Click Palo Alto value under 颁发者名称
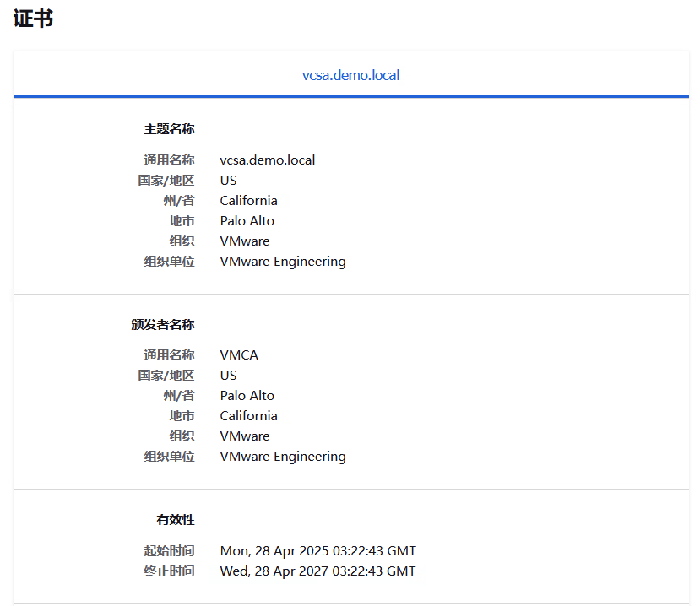Image resolution: width=700 pixels, height=606 pixels. 247,395
